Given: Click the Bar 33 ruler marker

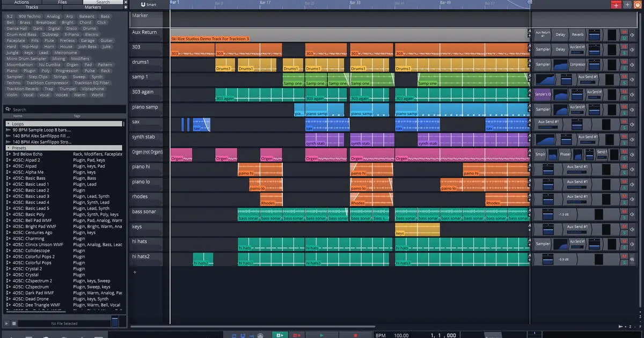Looking at the screenshot, I should click(x=354, y=3).
